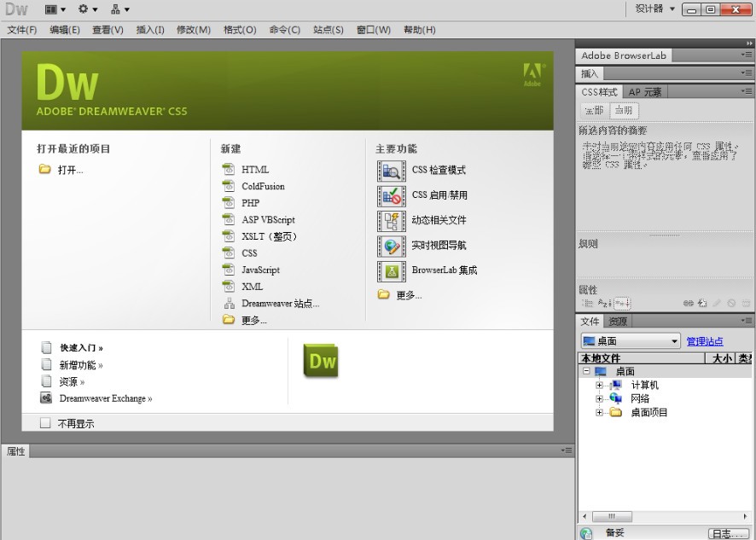Click the Dreamweaver 站点 site icon

coord(229,303)
